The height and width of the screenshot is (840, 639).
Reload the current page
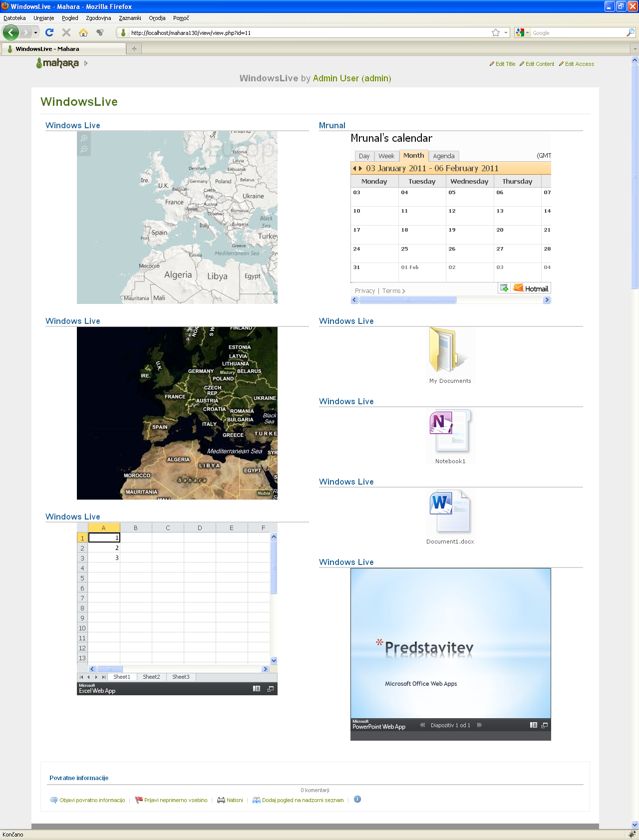(49, 32)
